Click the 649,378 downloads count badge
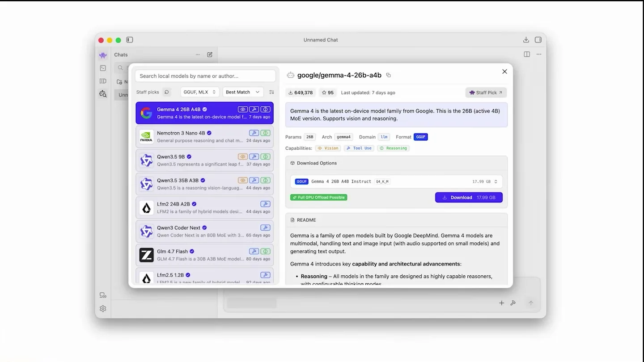The height and width of the screenshot is (362, 644). click(x=301, y=93)
